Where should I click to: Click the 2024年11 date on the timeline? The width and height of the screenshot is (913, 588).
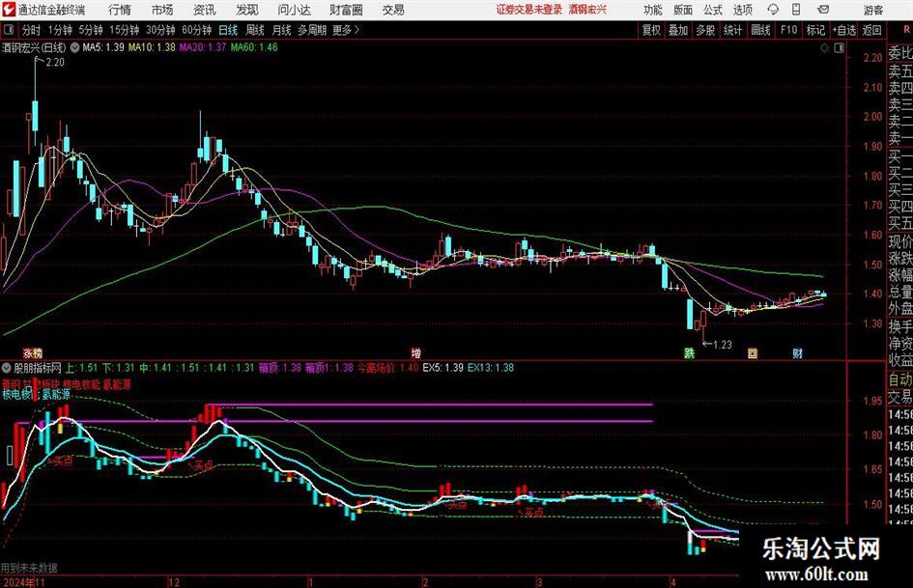(x=24, y=582)
